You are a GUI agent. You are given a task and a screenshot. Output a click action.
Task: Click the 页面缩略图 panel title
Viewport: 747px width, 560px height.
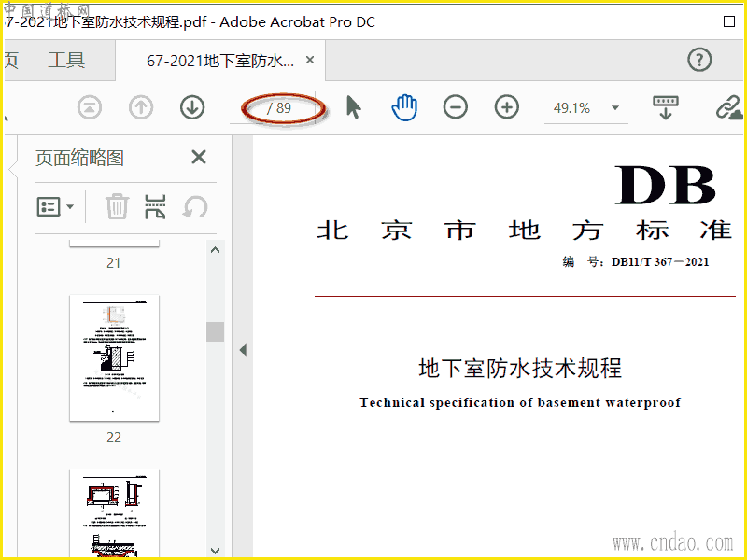79,158
